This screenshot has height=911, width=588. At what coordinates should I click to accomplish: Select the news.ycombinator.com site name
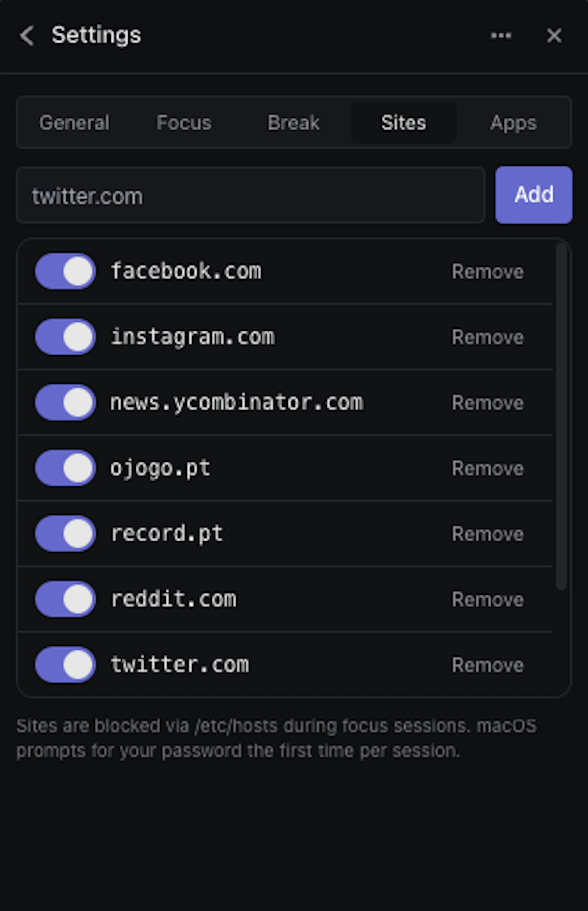point(237,403)
